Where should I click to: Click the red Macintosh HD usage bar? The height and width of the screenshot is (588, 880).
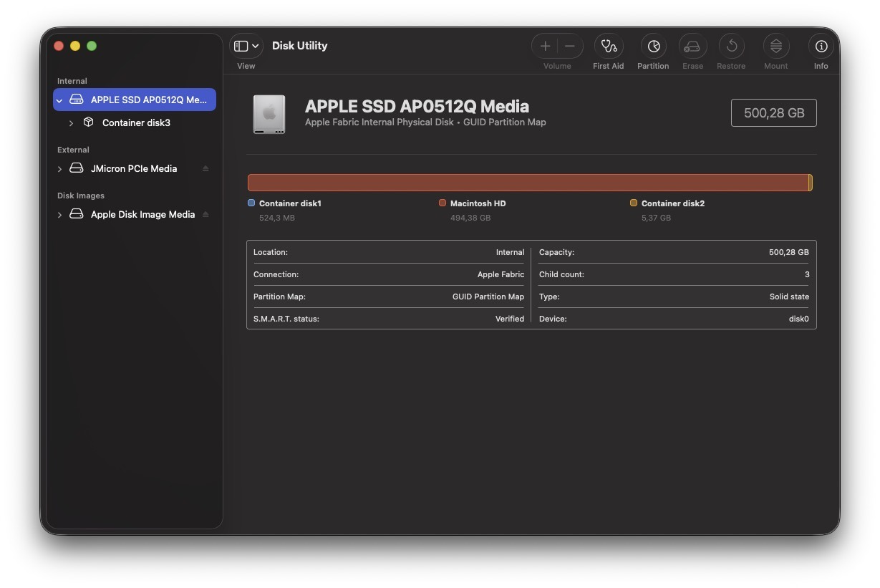pyautogui.click(x=528, y=183)
